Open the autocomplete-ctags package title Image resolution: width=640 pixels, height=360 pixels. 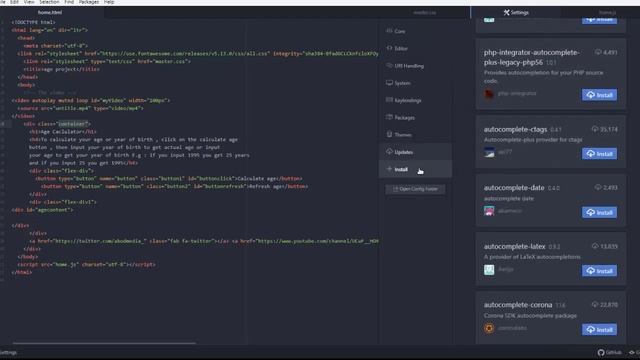click(x=515, y=129)
